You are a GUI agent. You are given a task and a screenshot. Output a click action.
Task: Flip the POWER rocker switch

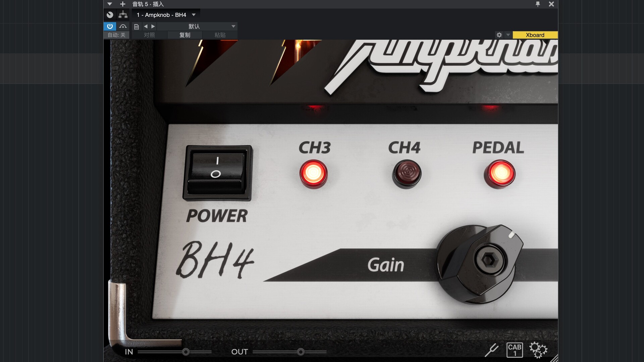tap(217, 173)
